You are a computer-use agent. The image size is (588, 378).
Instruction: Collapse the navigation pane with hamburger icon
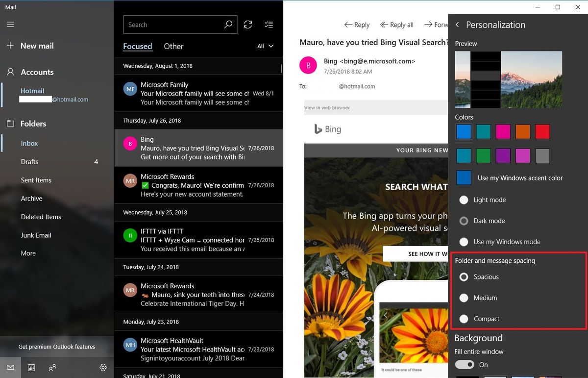(10, 24)
